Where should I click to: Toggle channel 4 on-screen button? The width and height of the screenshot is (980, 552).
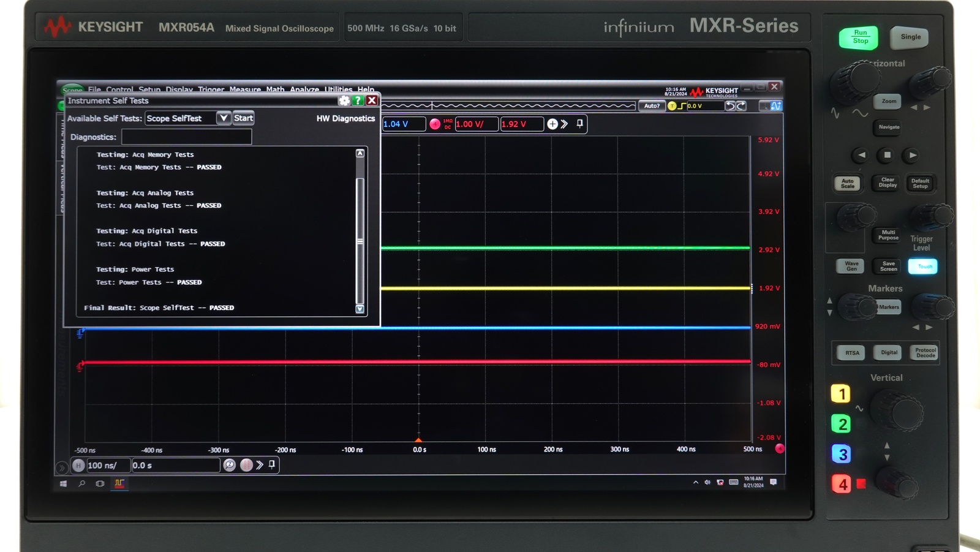pyautogui.click(x=435, y=124)
